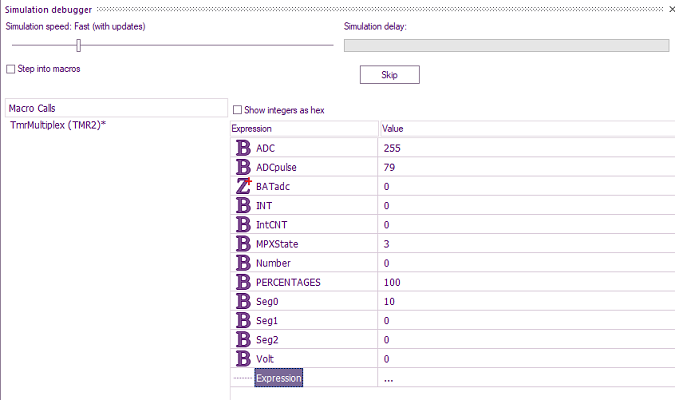Select TmrMultiplex (TMR2)* macro call
The height and width of the screenshot is (400, 675).
[x=58, y=125]
